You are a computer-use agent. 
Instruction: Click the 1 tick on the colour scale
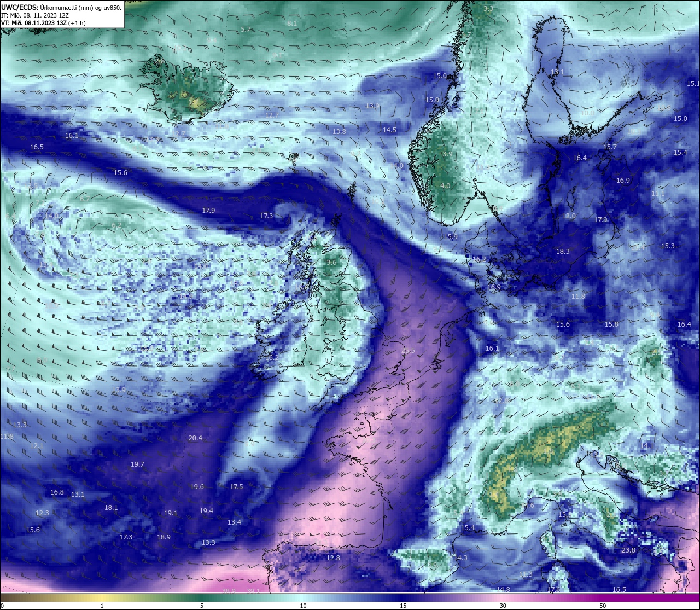[x=102, y=606]
